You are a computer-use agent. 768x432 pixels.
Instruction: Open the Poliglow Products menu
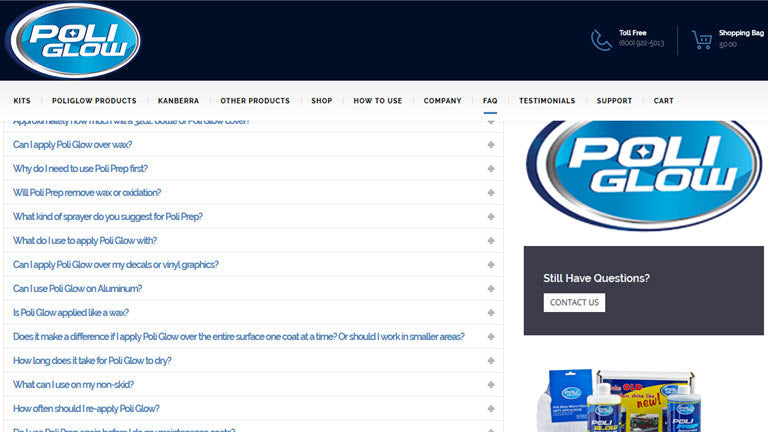94,100
